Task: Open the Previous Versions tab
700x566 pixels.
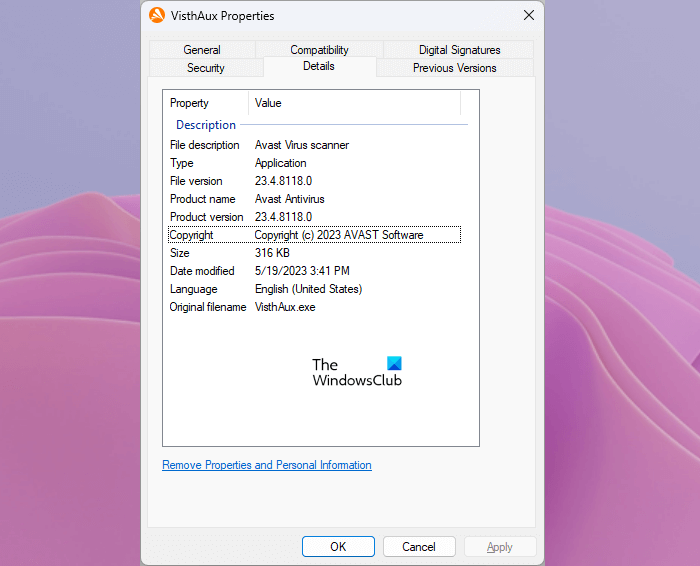Action: click(454, 68)
